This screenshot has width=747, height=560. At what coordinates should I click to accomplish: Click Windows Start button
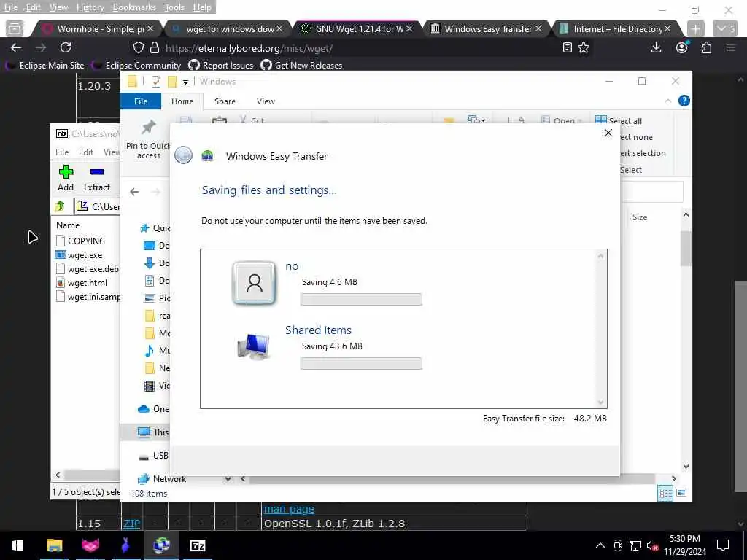pos(18,545)
